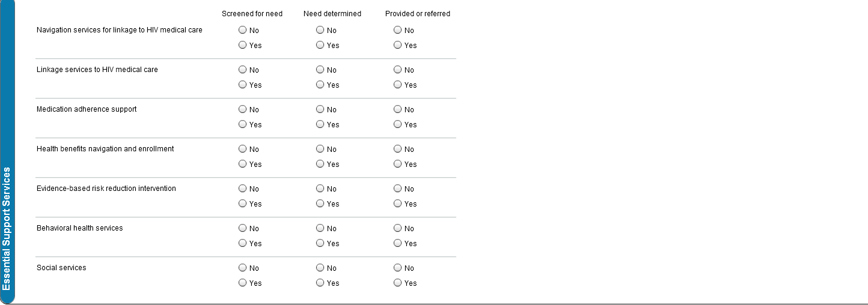Mark Yes for Evidence-based risk reduction Screened for need
The height and width of the screenshot is (305, 868).
243,204
